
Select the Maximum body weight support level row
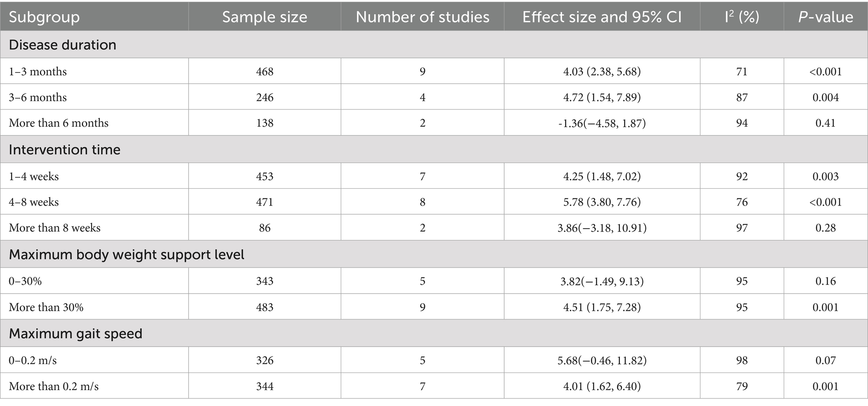coord(126,255)
